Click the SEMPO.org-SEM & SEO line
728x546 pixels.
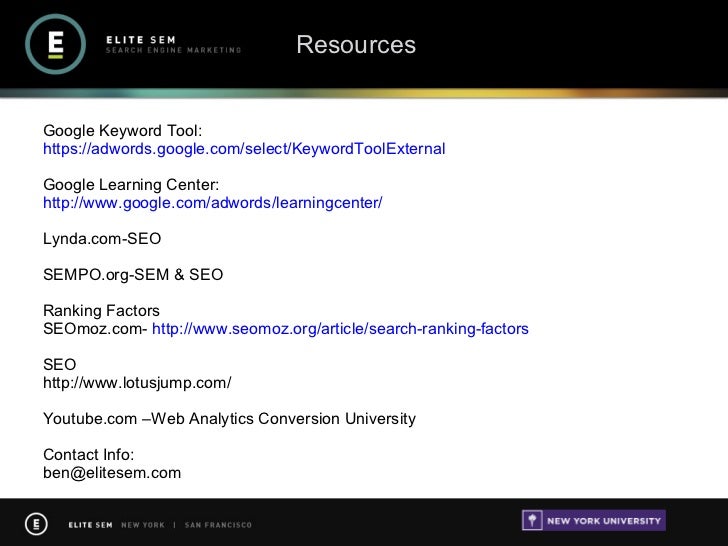[x=133, y=274]
